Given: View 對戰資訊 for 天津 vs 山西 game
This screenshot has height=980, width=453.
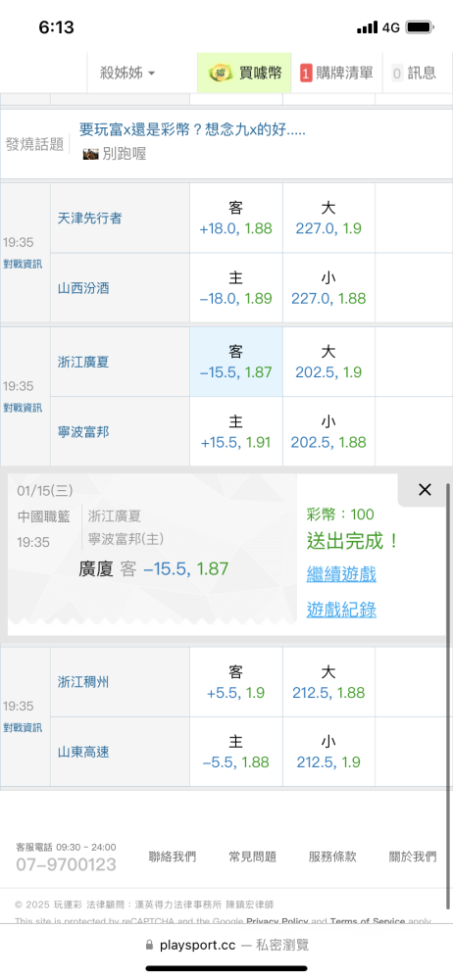Looking at the screenshot, I should pyautogui.click(x=23, y=265).
